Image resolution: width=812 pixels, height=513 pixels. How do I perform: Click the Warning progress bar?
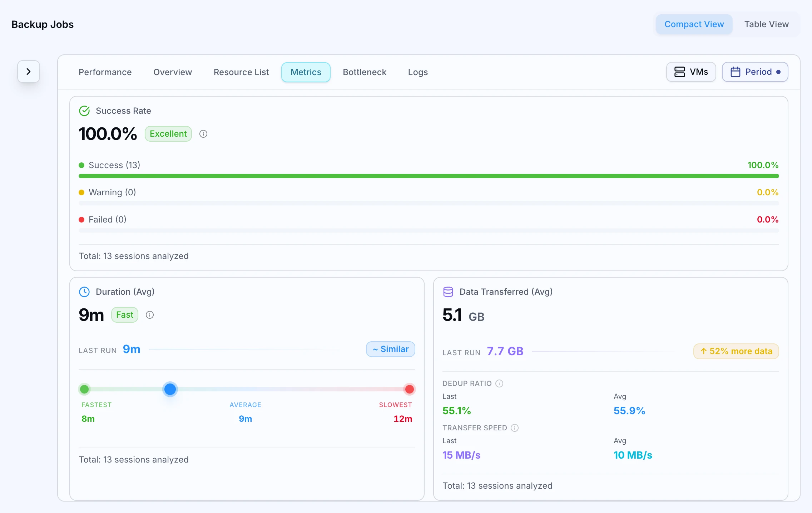point(429,203)
